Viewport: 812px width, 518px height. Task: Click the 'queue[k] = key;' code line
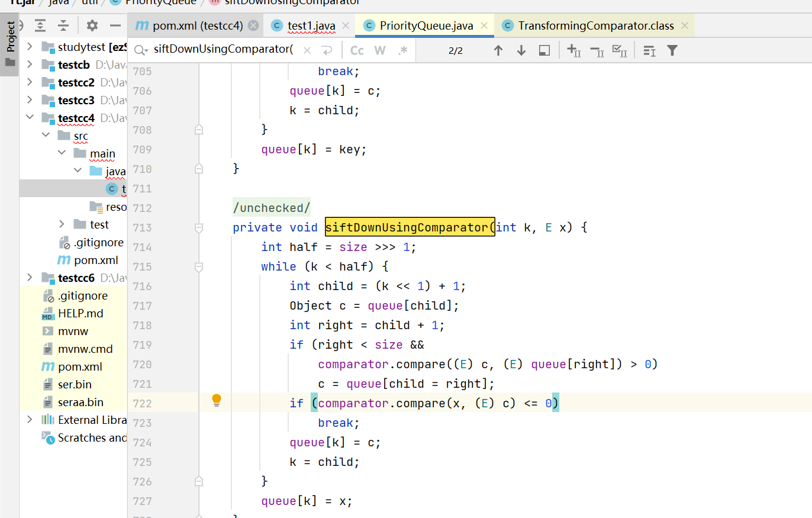(314, 149)
